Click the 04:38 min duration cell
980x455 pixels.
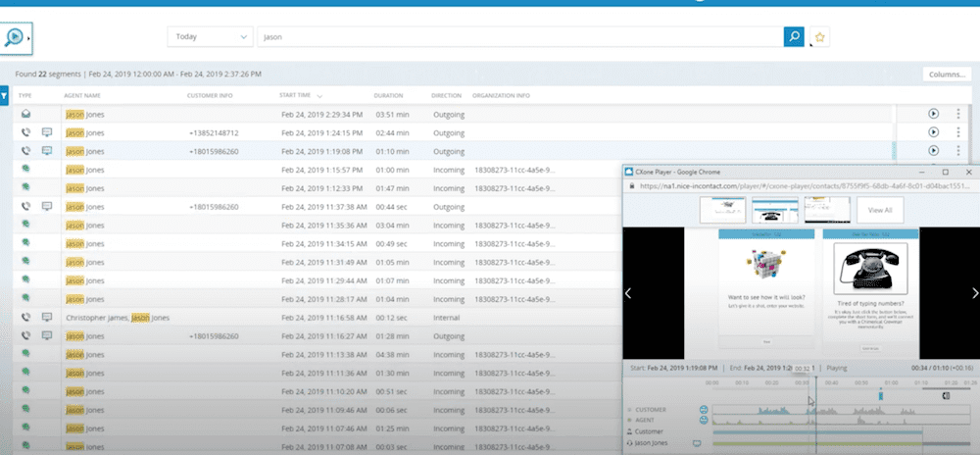click(x=393, y=354)
